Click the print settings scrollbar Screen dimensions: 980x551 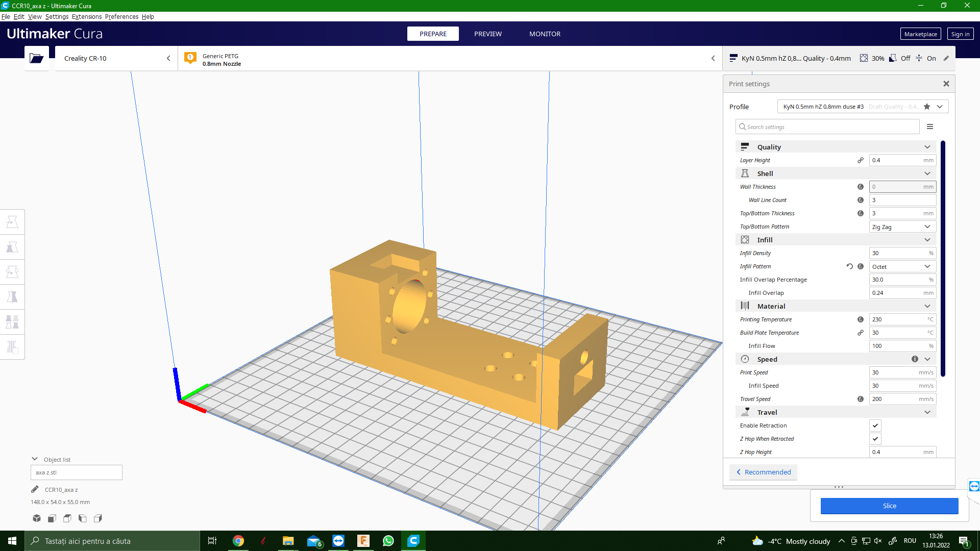(943, 258)
